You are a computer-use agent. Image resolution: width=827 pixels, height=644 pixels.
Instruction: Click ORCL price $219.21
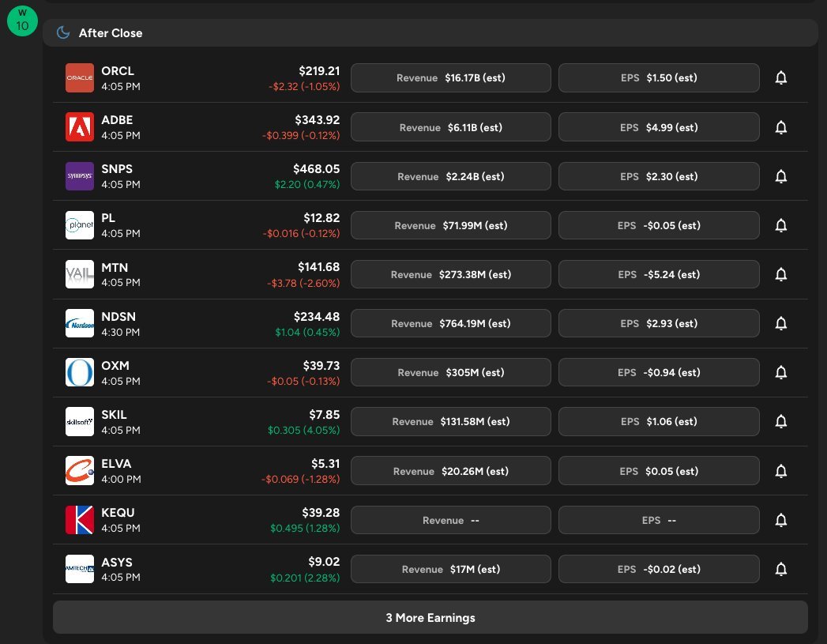[319, 70]
